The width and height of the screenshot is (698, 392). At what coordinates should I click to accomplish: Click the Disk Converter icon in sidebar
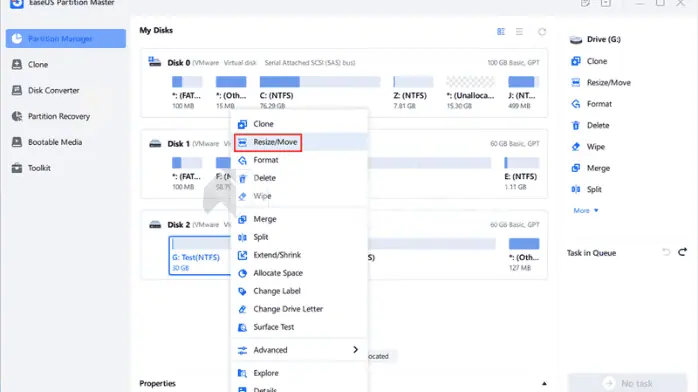point(17,90)
